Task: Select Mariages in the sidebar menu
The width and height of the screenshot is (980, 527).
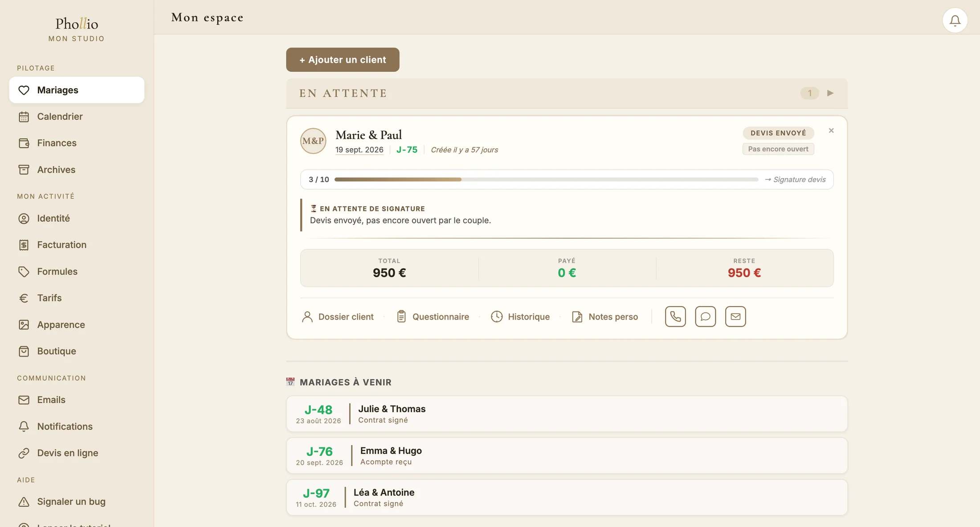Action: click(77, 90)
